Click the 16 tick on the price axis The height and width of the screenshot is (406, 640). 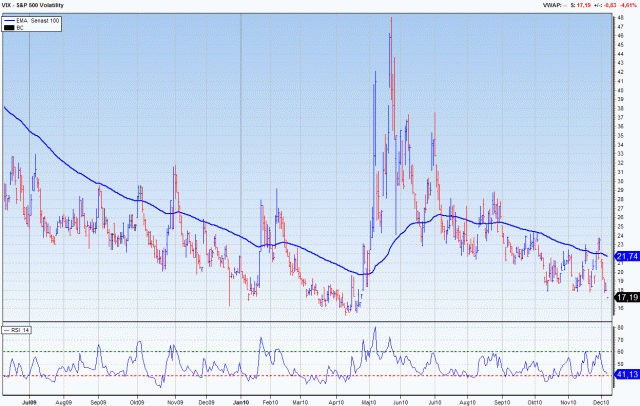point(620,308)
